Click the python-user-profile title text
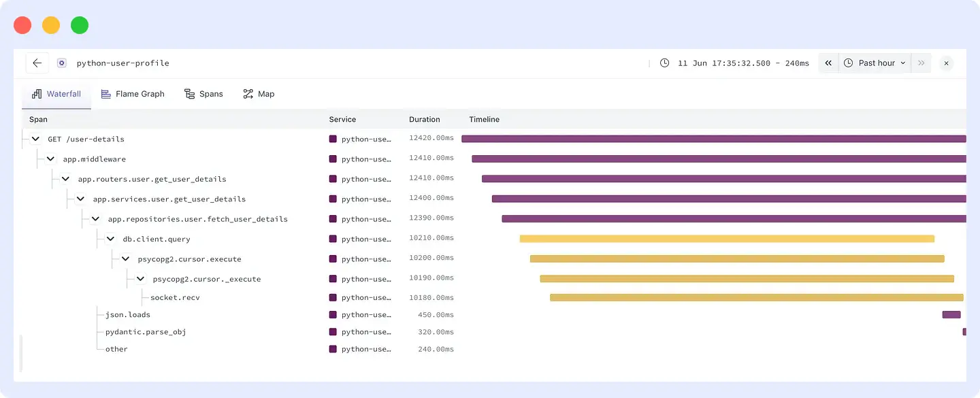Viewport: 980px width, 398px height. (x=122, y=63)
